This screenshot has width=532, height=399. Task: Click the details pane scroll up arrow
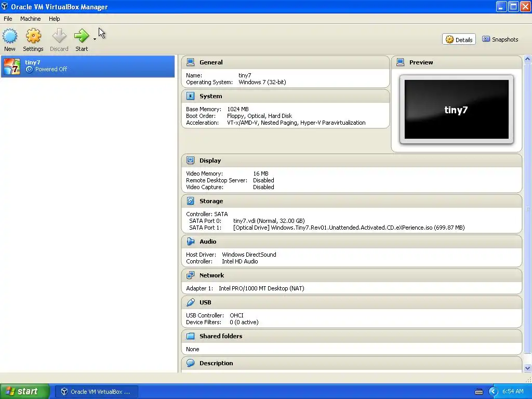pyautogui.click(x=527, y=59)
